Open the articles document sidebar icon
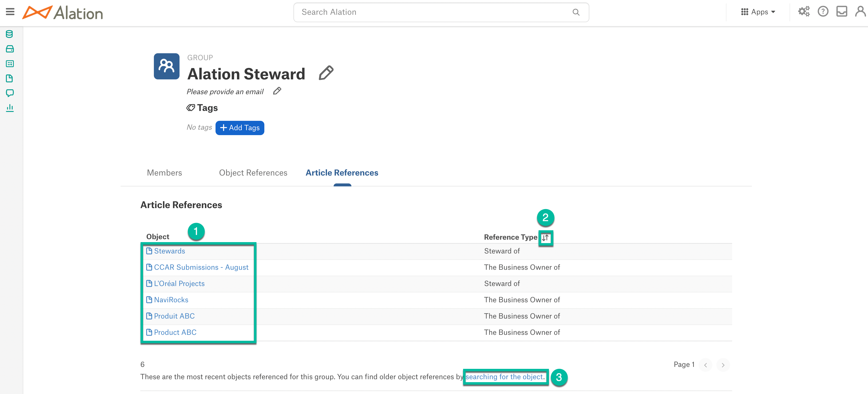868x394 pixels. coord(10,79)
